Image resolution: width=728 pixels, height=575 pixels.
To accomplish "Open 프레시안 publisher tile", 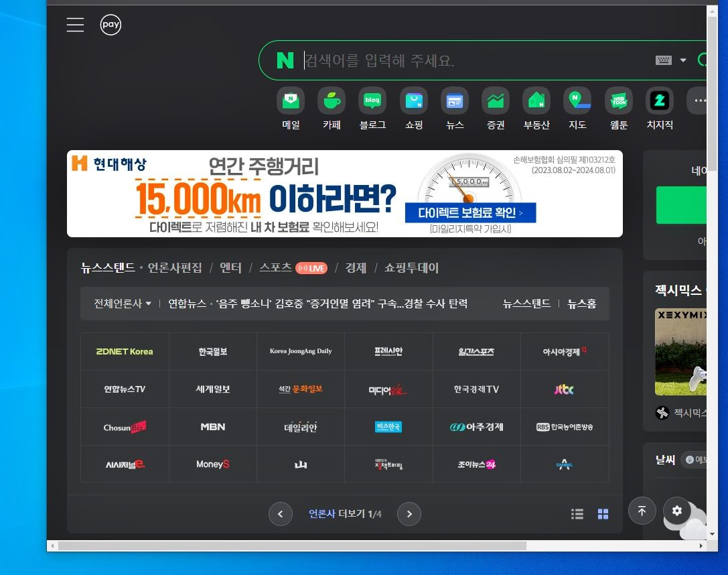I will click(x=388, y=352).
